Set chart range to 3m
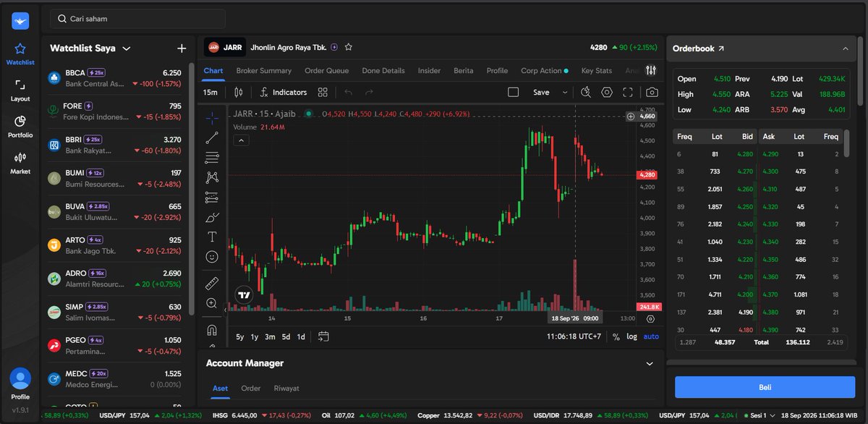The width and height of the screenshot is (868, 424). point(270,336)
